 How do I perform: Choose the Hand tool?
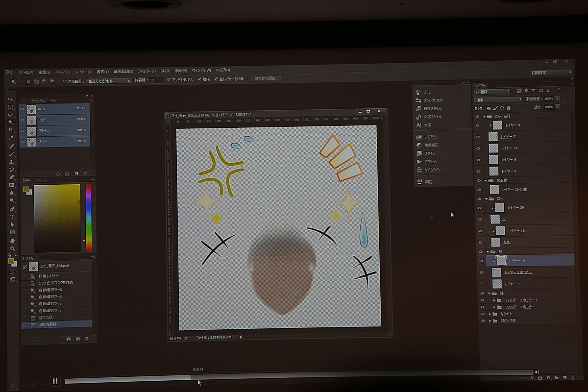click(x=13, y=241)
